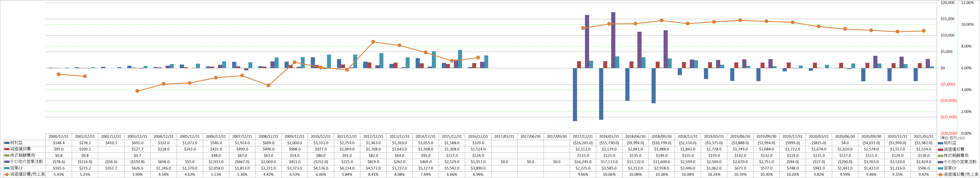
Task: Select the 2018/06/30 column header
Action: pyautogui.click(x=635, y=137)
